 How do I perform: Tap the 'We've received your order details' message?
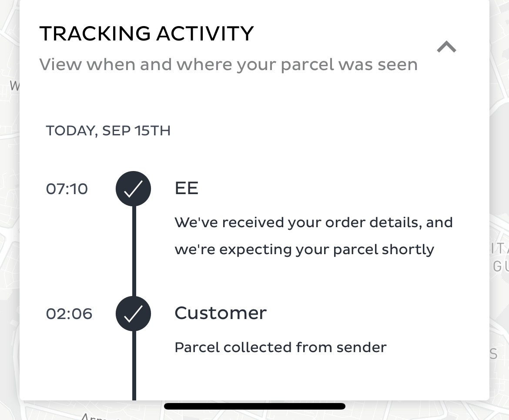click(314, 222)
